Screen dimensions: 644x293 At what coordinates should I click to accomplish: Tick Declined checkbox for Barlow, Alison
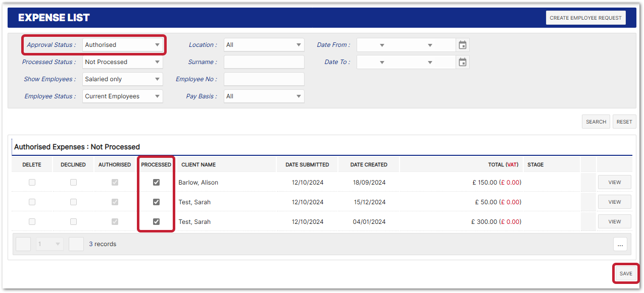click(73, 183)
